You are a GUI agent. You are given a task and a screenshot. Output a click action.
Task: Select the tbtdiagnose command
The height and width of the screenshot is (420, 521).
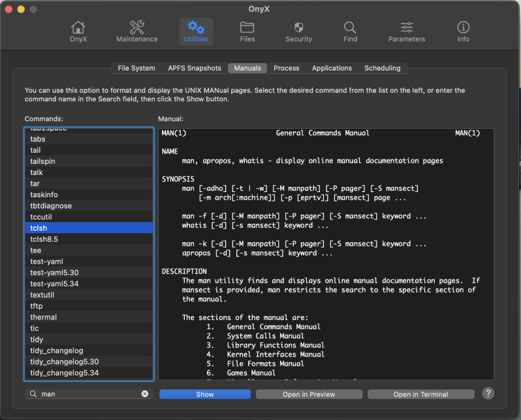point(89,206)
